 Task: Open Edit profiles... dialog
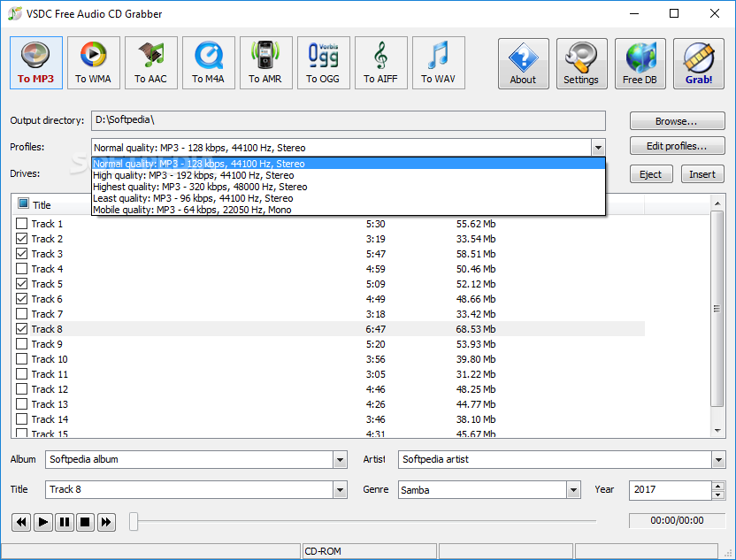pyautogui.click(x=677, y=146)
